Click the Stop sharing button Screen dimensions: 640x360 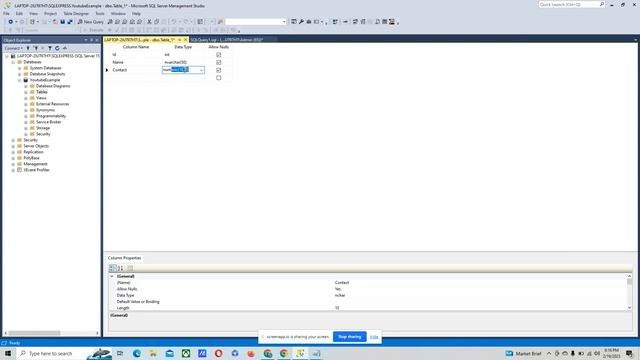tap(350, 337)
